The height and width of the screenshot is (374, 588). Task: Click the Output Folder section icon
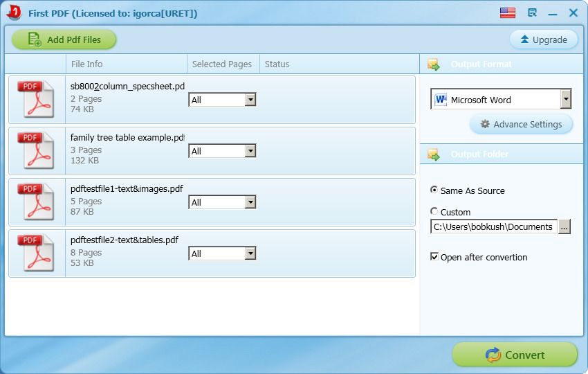point(434,154)
